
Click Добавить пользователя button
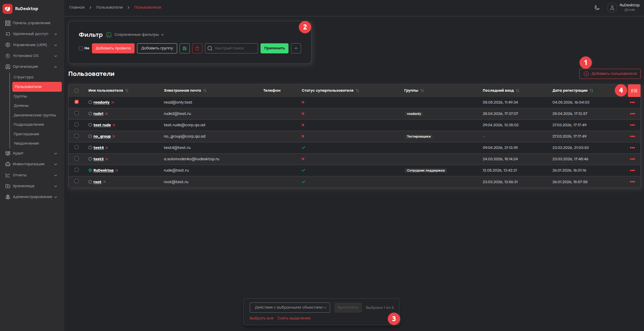[610, 74]
